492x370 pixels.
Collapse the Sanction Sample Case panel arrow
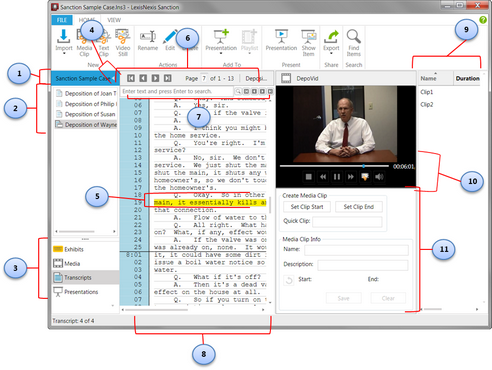(114, 78)
